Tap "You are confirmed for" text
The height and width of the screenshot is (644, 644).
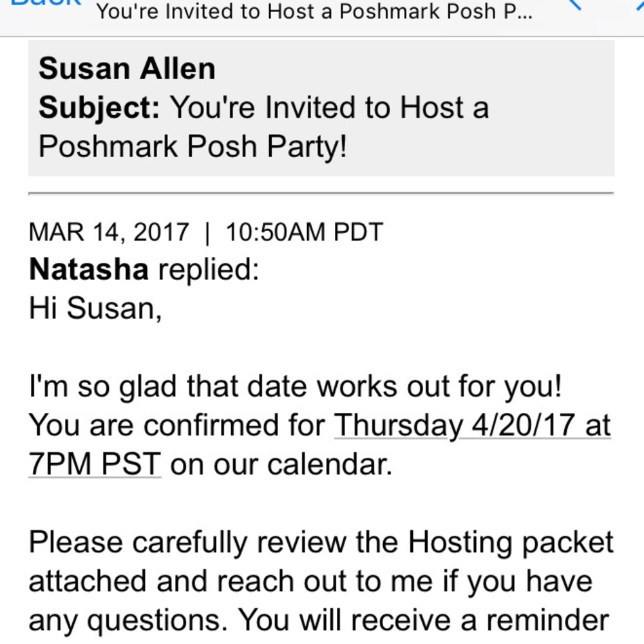tap(176, 426)
